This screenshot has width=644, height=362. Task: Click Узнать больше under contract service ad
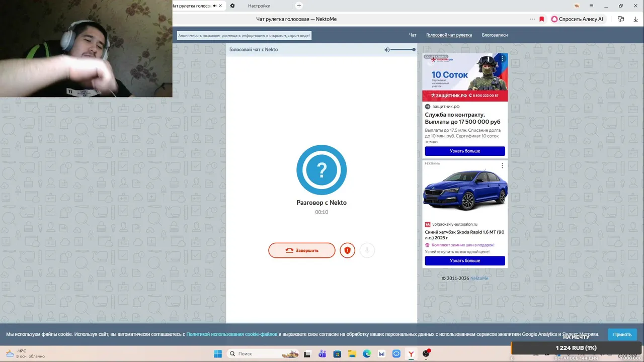[x=465, y=151]
